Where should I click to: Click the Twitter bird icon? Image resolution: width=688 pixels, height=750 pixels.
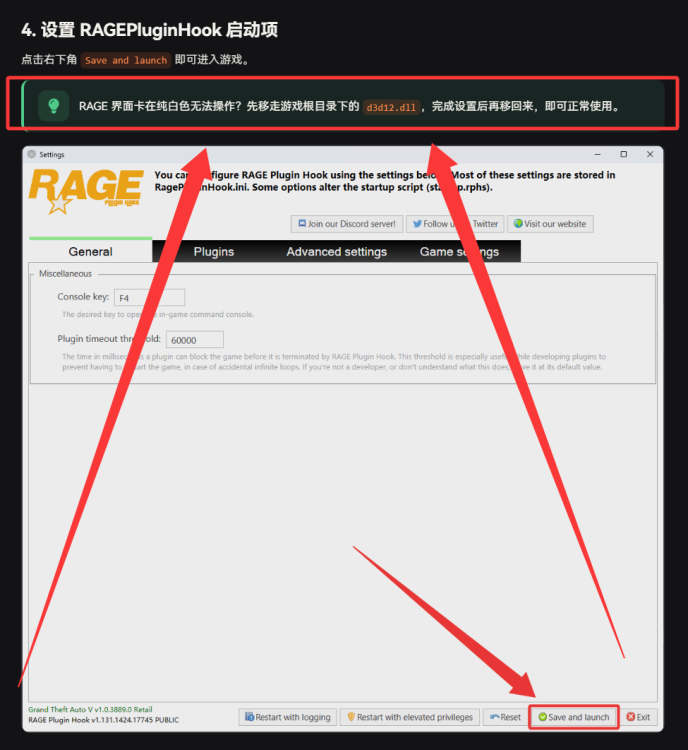tap(417, 223)
